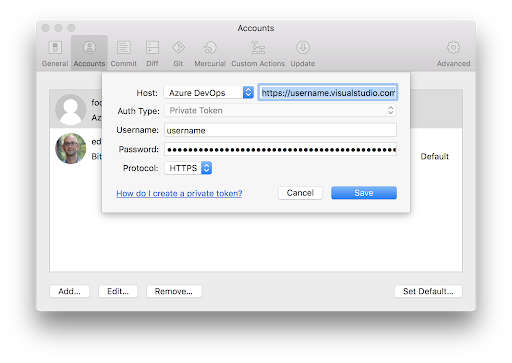Select the Accounts toolbar icon
This screenshot has width=512, height=363.
coord(89,53)
